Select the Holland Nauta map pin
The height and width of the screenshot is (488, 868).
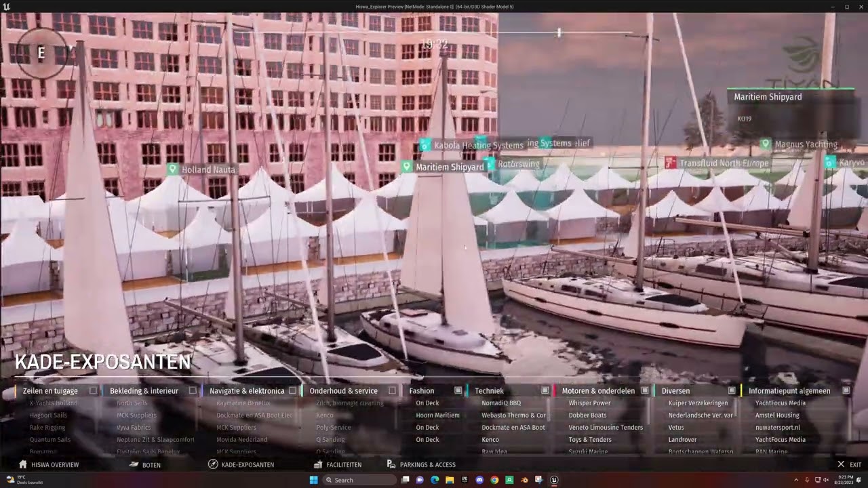point(172,169)
